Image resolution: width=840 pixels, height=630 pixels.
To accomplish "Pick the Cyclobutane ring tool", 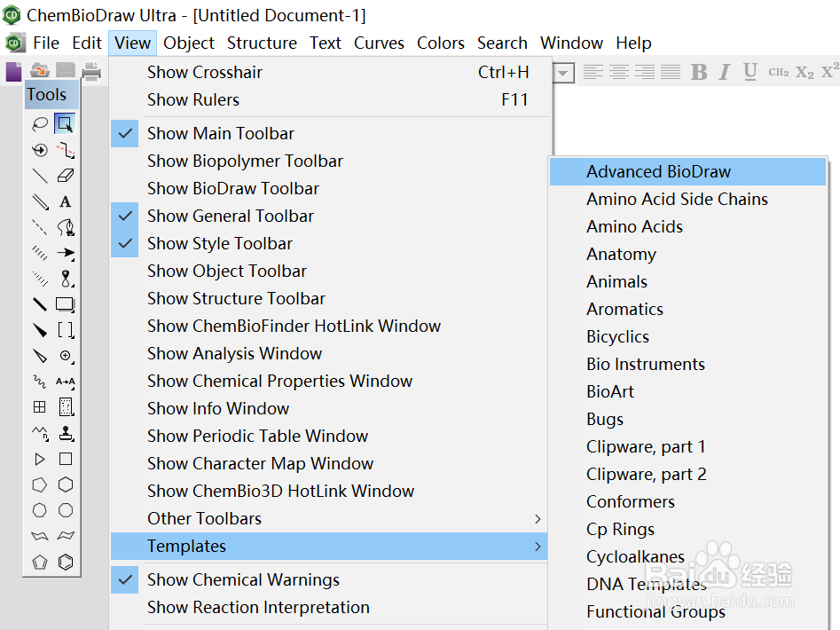I will click(66, 459).
